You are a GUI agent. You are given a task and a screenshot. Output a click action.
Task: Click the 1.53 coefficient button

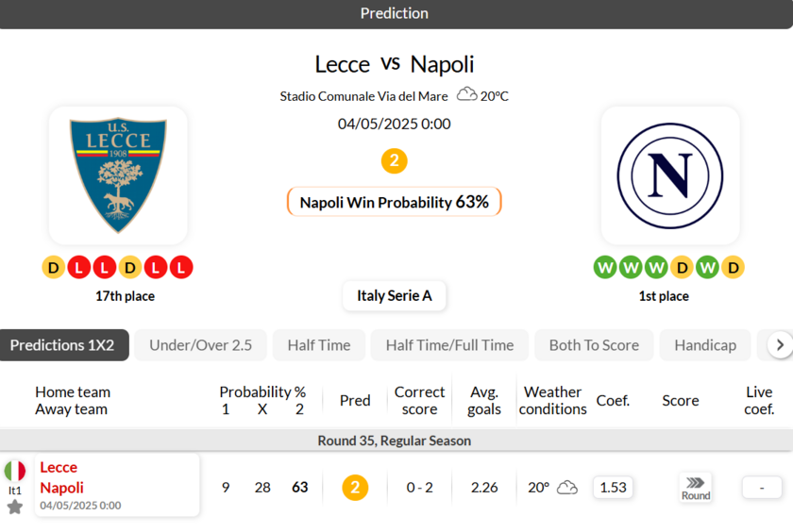coord(613,488)
